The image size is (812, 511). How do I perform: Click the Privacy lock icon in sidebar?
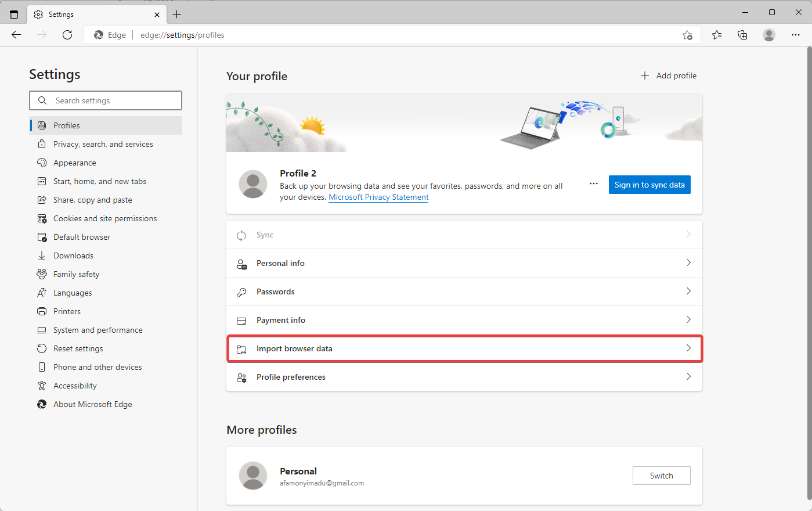tap(42, 144)
